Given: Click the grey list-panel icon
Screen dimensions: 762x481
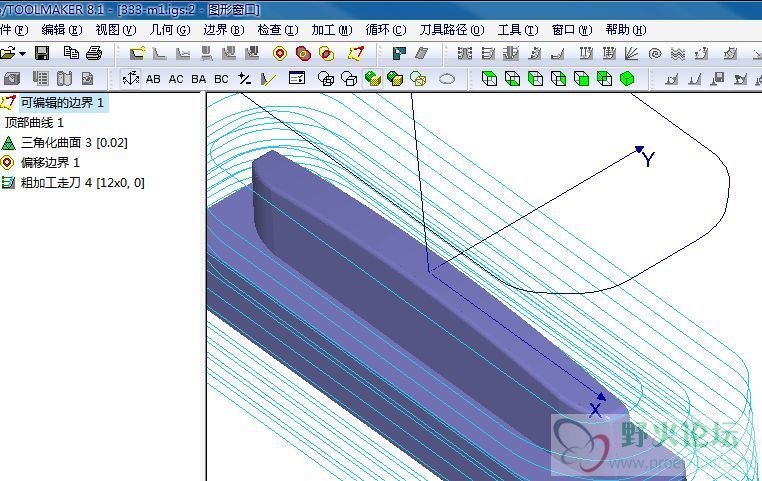Looking at the screenshot, I should 41,78.
